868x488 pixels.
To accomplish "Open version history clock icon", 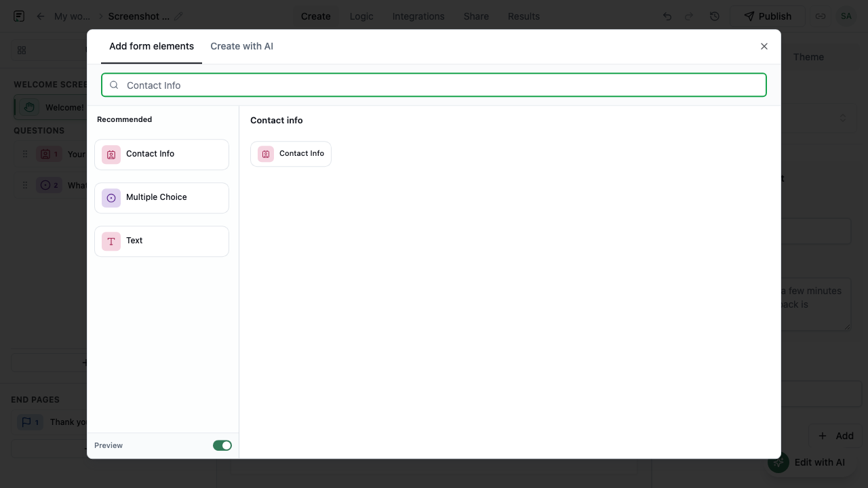I will point(714,16).
